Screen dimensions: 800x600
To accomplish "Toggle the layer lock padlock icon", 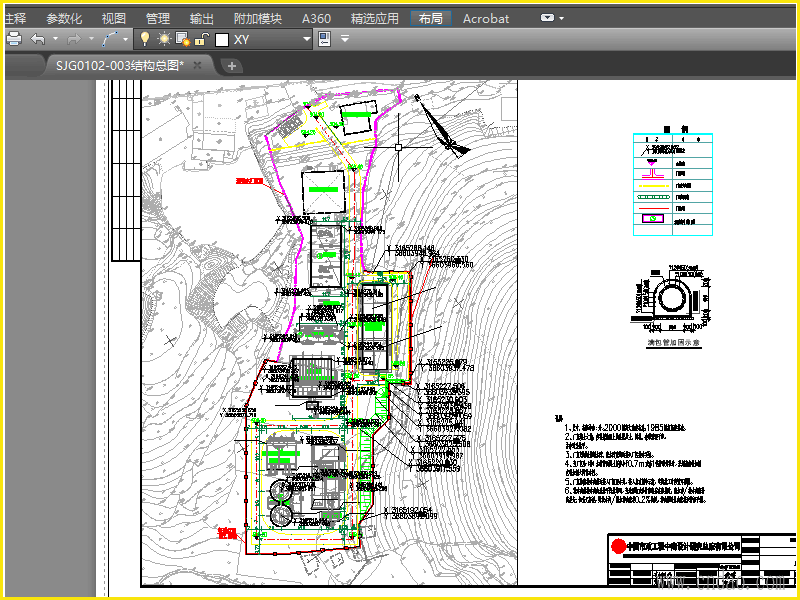I will 200,39.
